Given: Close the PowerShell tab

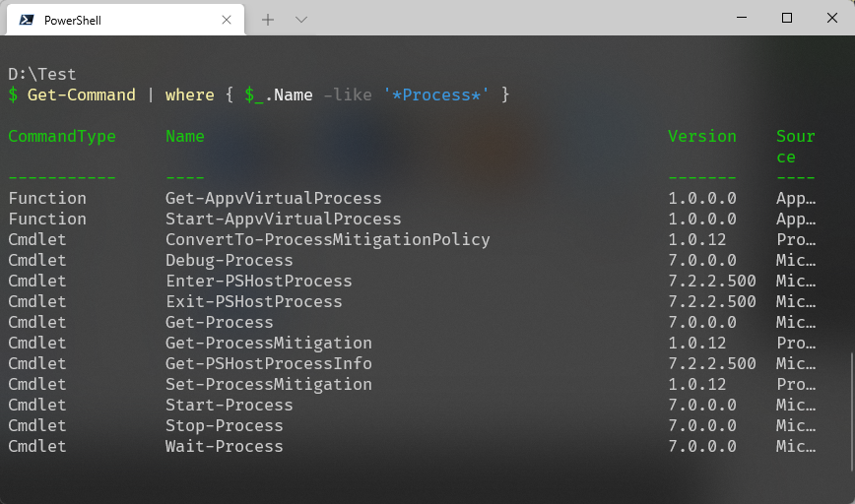Looking at the screenshot, I should [227, 20].
